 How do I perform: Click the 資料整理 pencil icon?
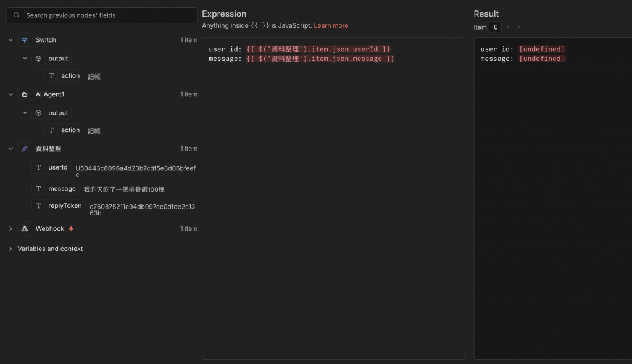coord(25,149)
